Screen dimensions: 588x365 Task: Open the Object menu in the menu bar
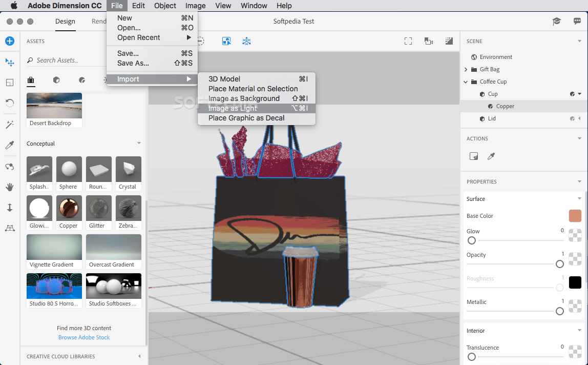(x=165, y=6)
